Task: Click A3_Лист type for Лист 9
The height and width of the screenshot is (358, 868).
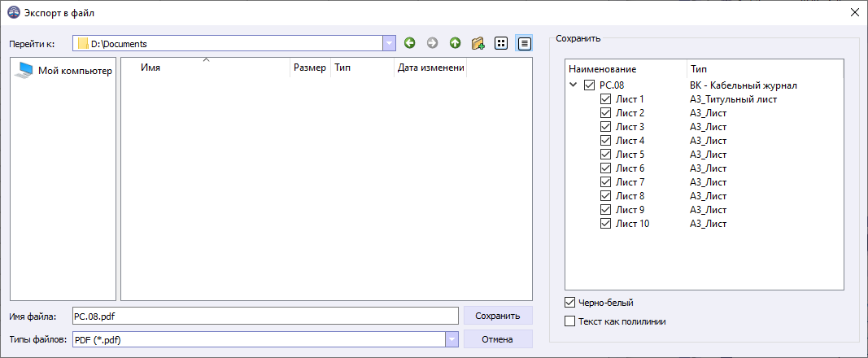Action: [708, 210]
